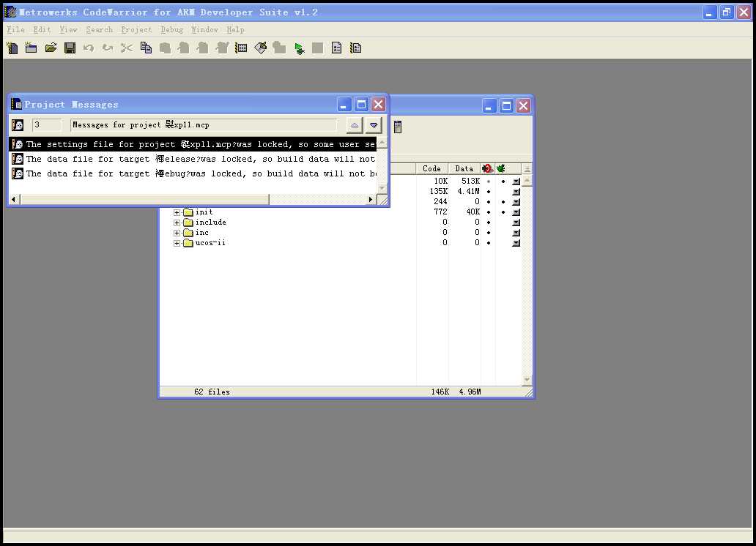Image resolution: width=756 pixels, height=546 pixels.
Task: Click the previous message up arrow button
Action: pyautogui.click(x=355, y=125)
